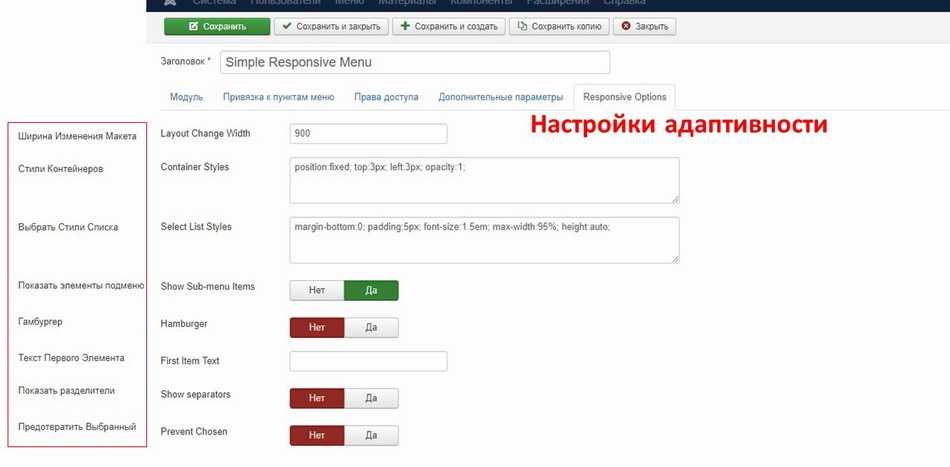Viewport: 950px width, 467px height.
Task: Turn on Show separators with Да
Action: (371, 398)
